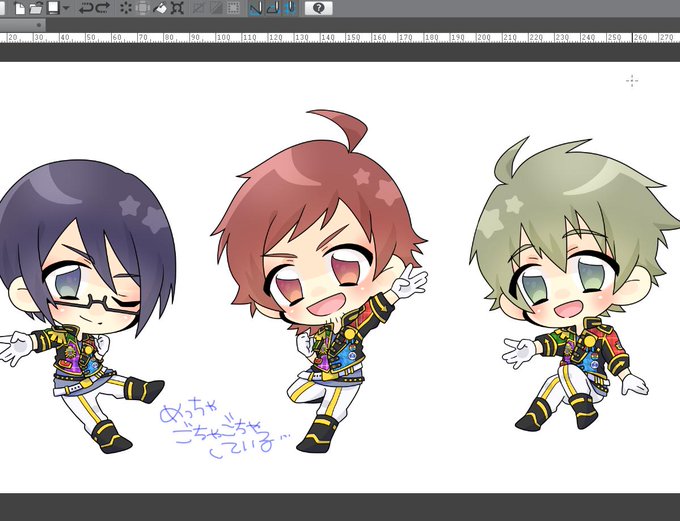This screenshot has width=680, height=521.
Task: Toggle Snap to grid
Action: coord(290,8)
